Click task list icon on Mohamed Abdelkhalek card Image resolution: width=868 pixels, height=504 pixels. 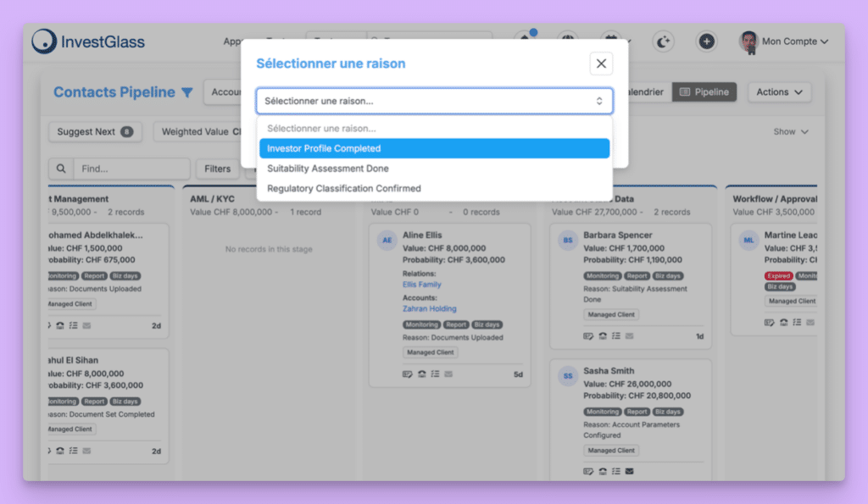tap(73, 326)
